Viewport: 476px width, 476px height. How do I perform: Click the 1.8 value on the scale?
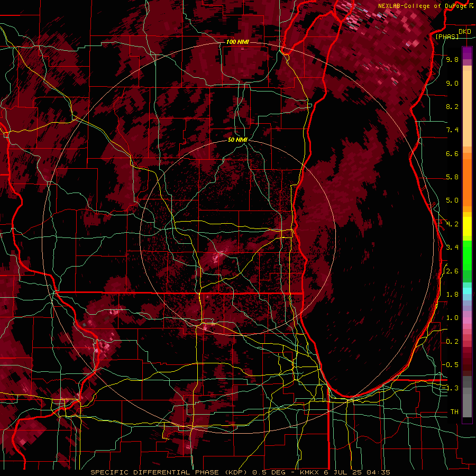tap(452, 295)
